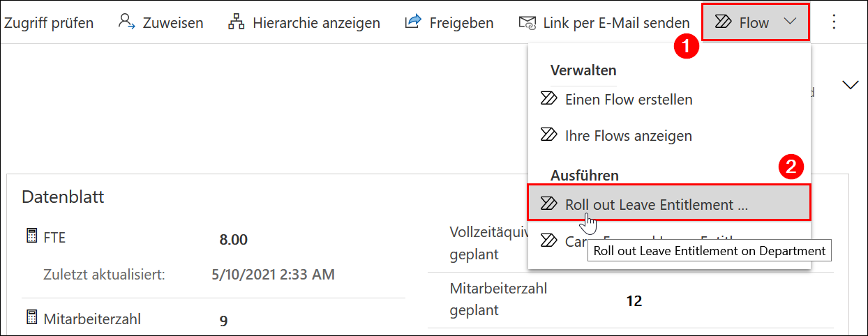Click the Hierarchie anzeigen hierarchy icon
Image resolution: width=868 pixels, height=336 pixels.
[x=237, y=22]
